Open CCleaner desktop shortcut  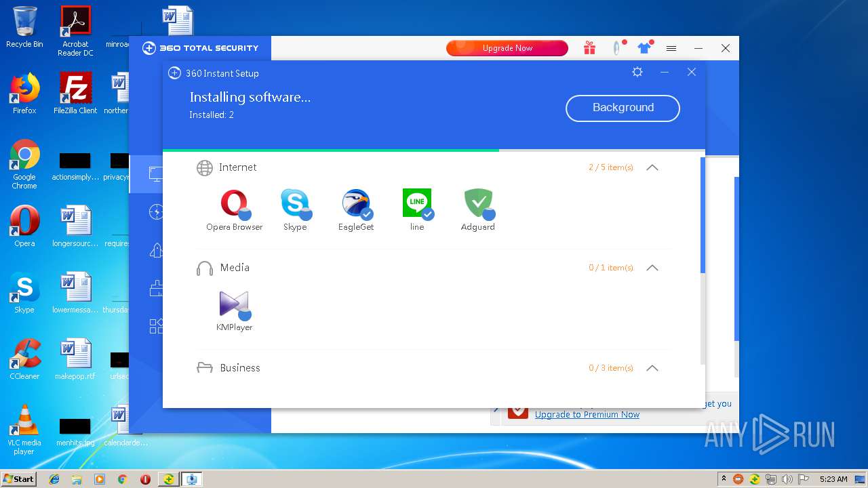pyautogui.click(x=24, y=359)
